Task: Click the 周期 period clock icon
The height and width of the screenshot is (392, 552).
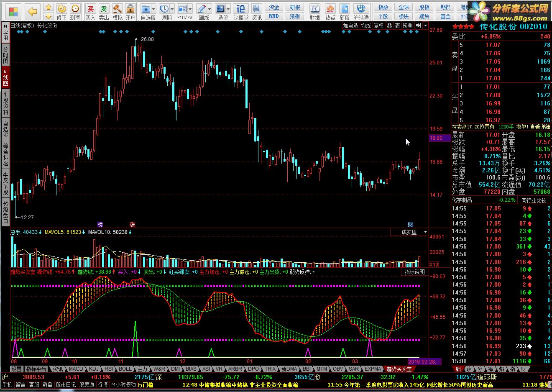Action: [x=164, y=8]
